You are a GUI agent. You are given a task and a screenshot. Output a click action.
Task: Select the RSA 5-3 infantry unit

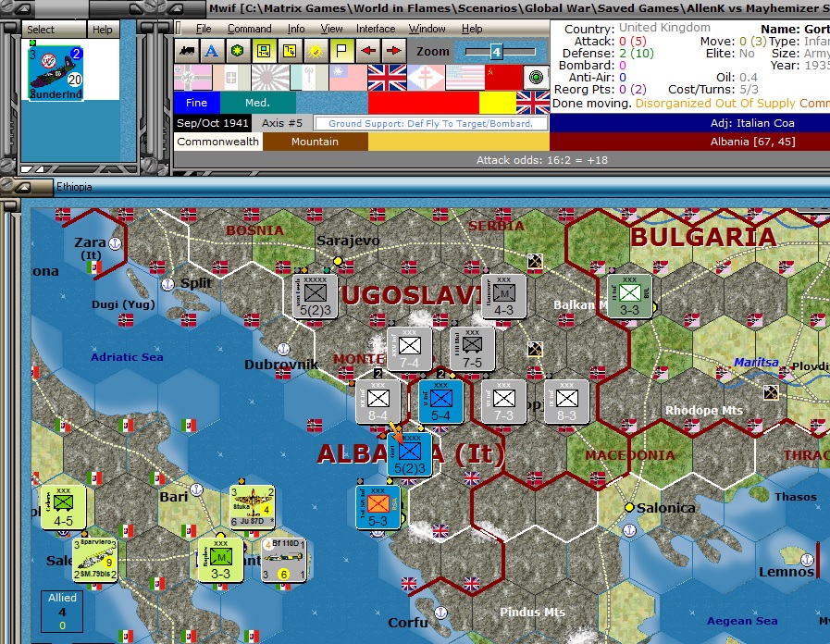tap(378, 507)
